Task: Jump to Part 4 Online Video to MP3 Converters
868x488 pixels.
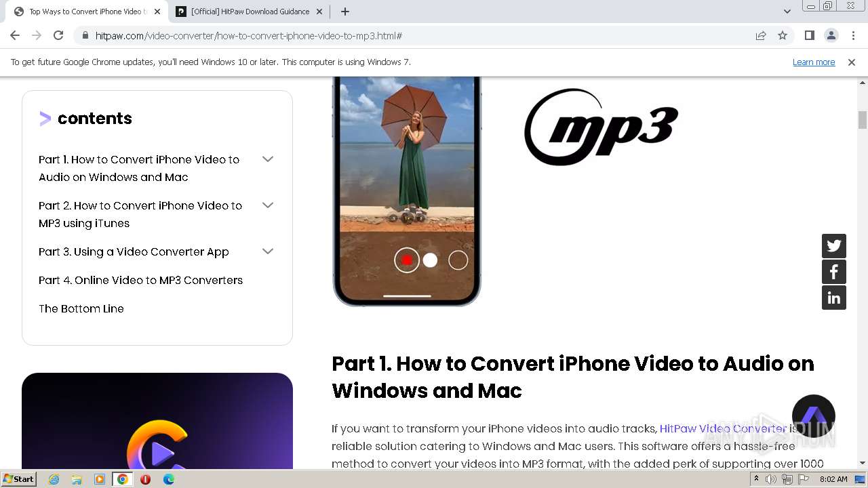Action: point(140,280)
